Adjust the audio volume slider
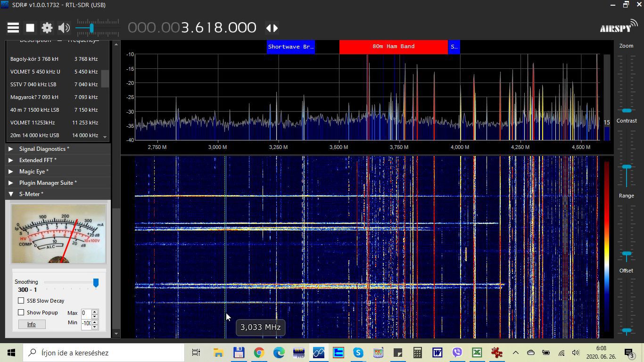The image size is (644, 362). point(98,28)
